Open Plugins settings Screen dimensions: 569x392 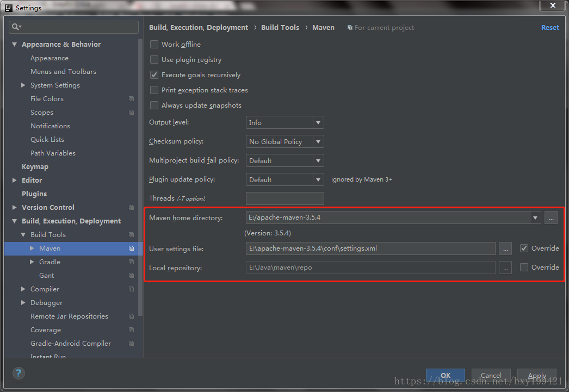[x=34, y=194]
